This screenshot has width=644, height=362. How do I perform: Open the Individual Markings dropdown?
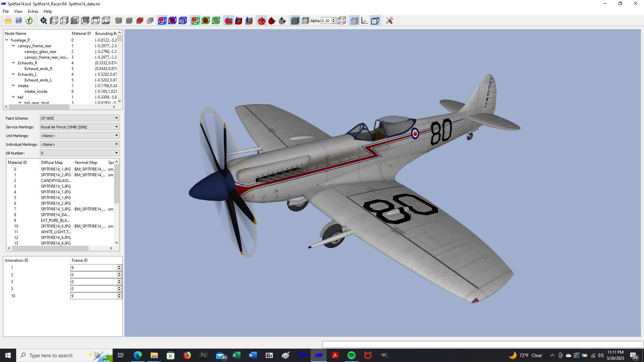pyautogui.click(x=79, y=144)
